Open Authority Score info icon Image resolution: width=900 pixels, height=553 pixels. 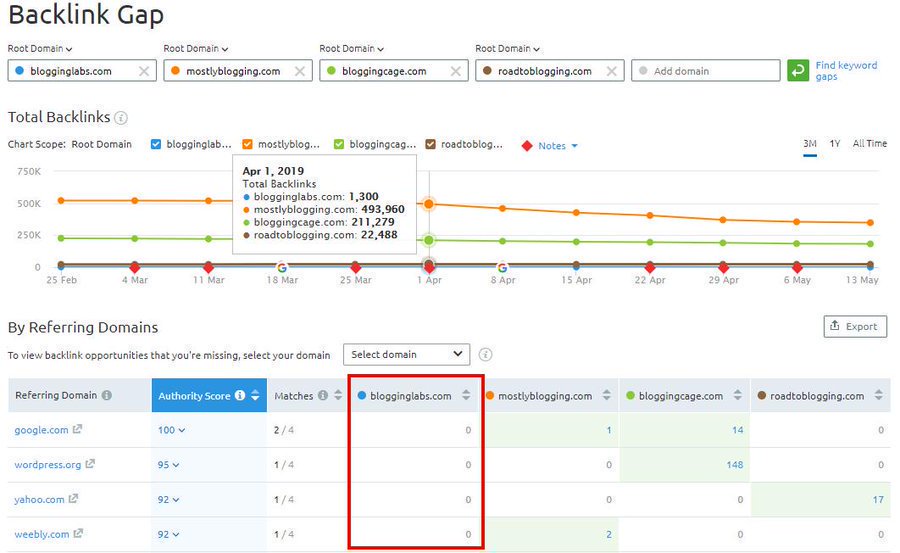pyautogui.click(x=240, y=395)
